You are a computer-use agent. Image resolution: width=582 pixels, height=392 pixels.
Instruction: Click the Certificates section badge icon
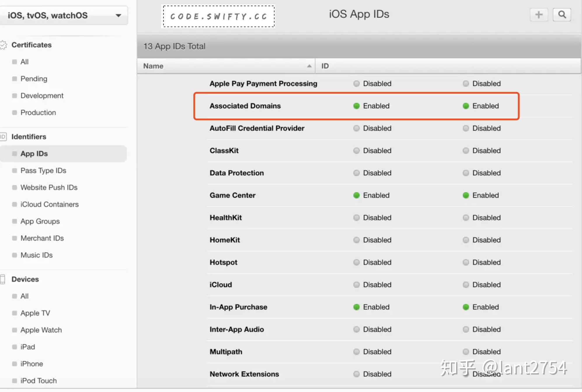[x=3, y=45]
